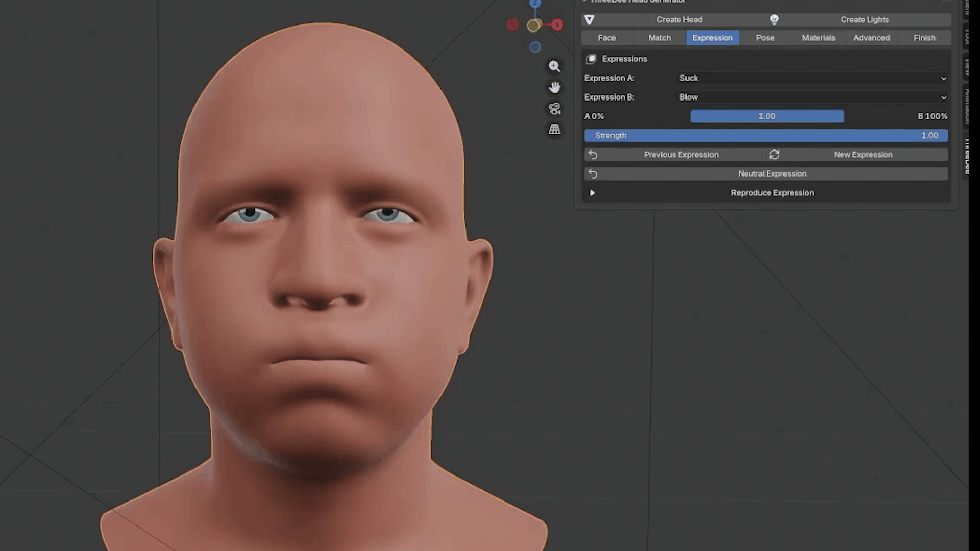Viewport: 980px width, 551px height.
Task: Click the lightbulb icon beside Create Lights
Action: point(774,20)
